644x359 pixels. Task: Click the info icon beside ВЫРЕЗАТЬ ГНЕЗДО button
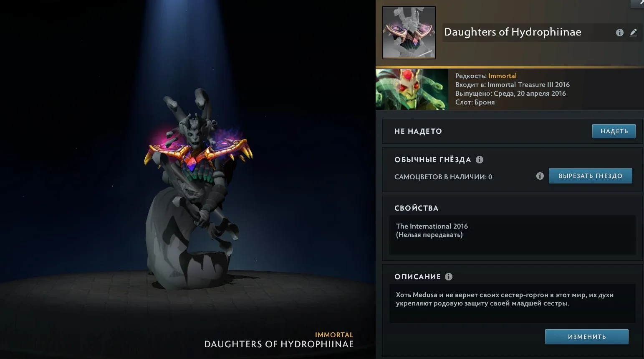(x=540, y=176)
